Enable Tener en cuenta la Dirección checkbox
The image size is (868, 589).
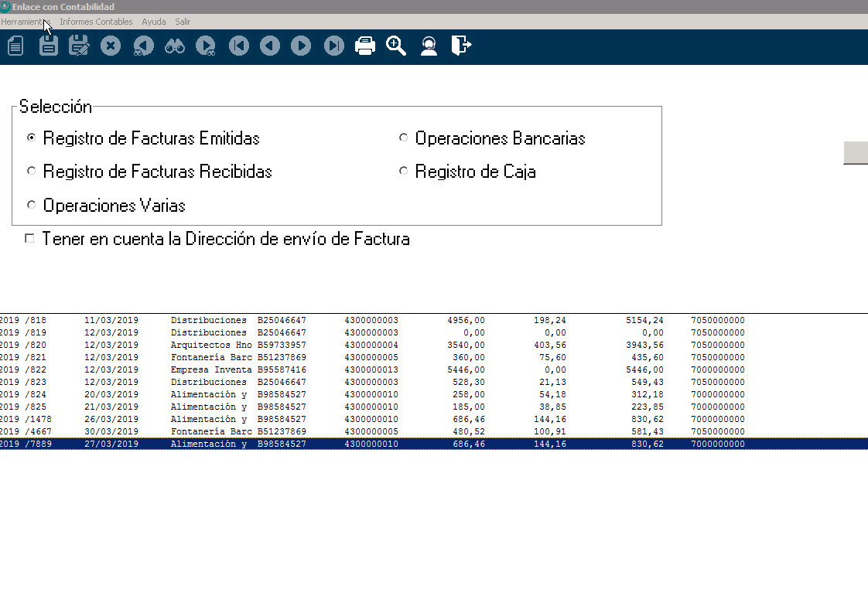tap(30, 239)
